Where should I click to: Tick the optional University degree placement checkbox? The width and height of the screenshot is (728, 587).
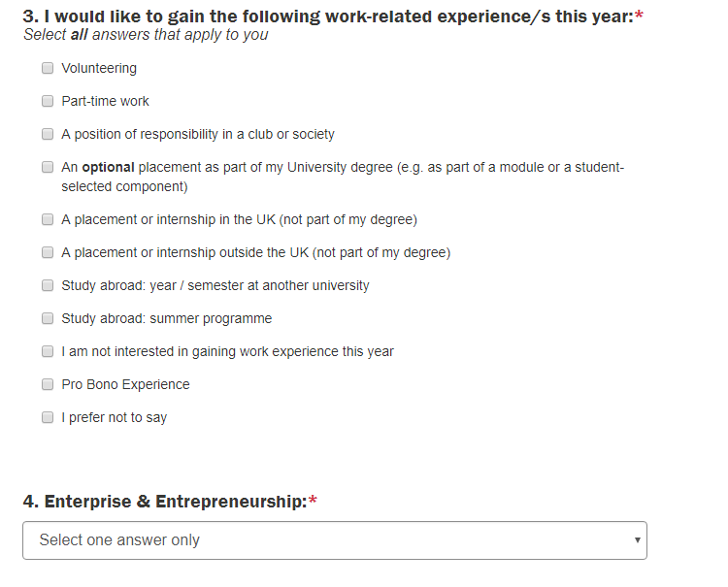[48, 167]
